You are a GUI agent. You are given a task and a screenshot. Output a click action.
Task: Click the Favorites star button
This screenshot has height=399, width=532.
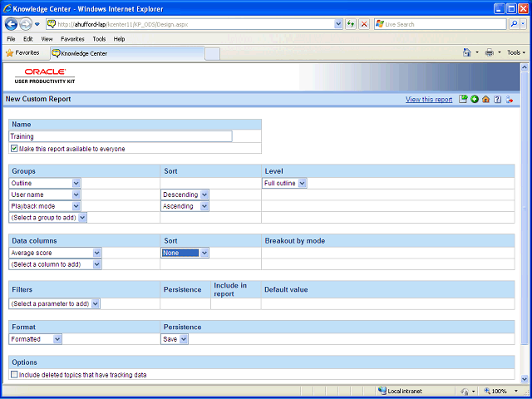(x=22, y=52)
